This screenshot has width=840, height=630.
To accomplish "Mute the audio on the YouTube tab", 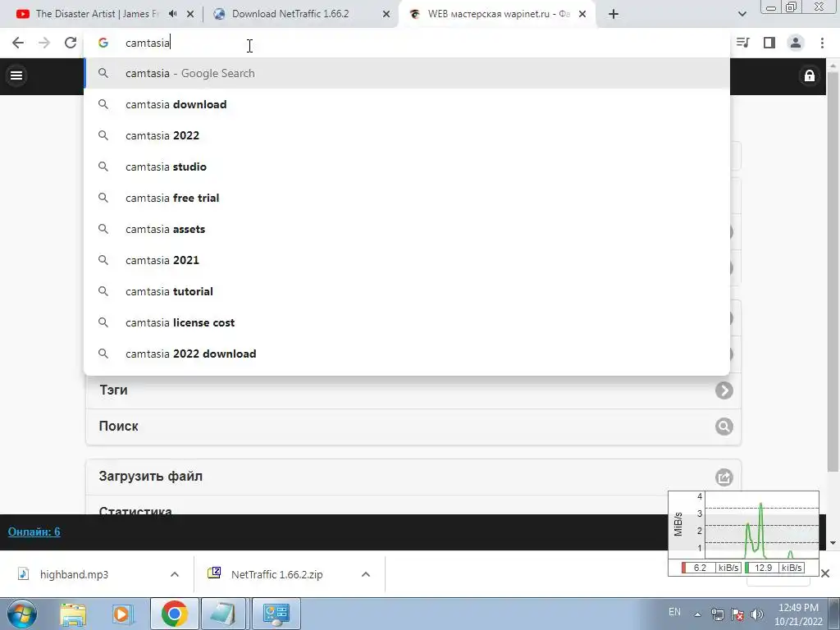I will click(x=172, y=14).
